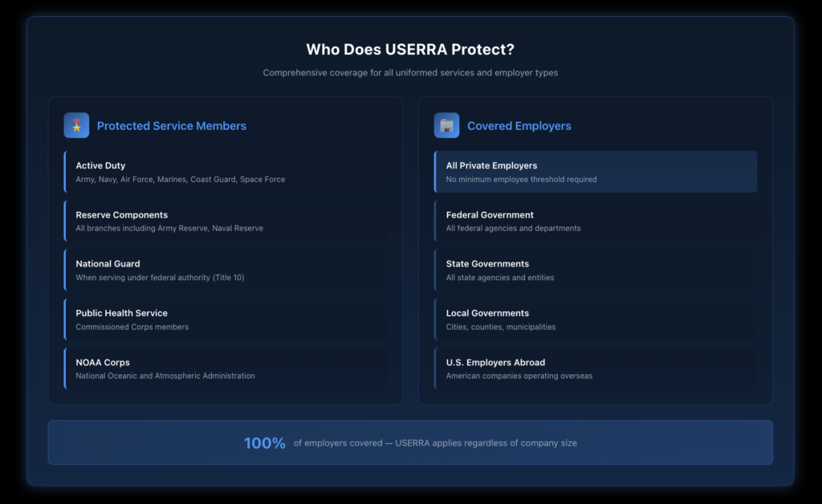Select the highlighted All Private Employers card
822x504 pixels.
[596, 171]
